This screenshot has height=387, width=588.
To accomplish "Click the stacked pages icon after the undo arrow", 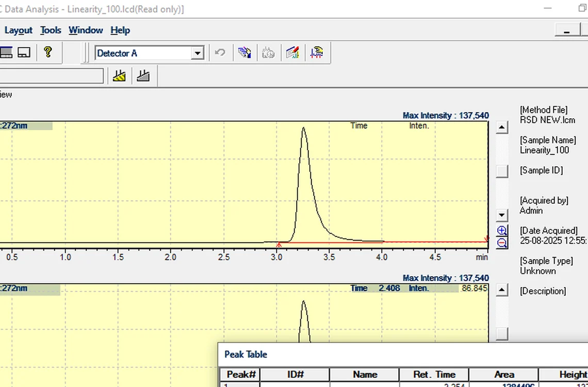I will [244, 53].
